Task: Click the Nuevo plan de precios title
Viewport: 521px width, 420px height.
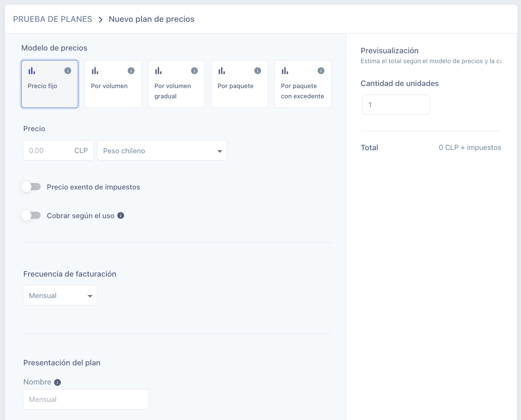Action: point(152,19)
